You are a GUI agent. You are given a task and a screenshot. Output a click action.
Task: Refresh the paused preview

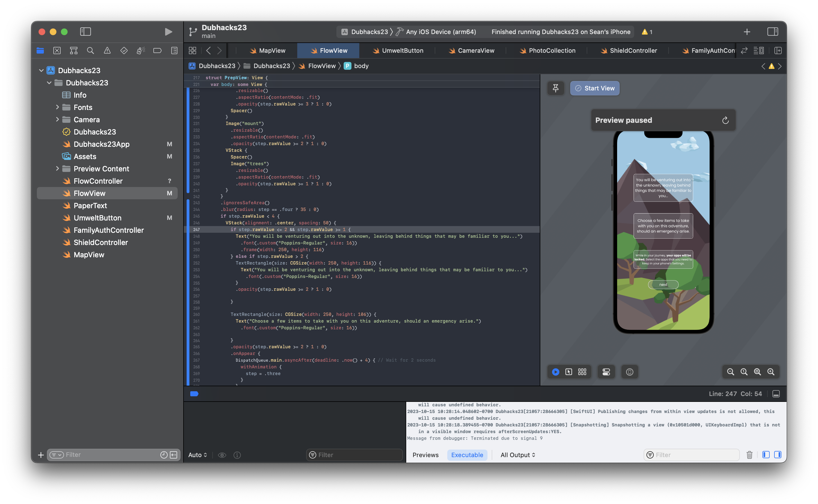click(725, 120)
